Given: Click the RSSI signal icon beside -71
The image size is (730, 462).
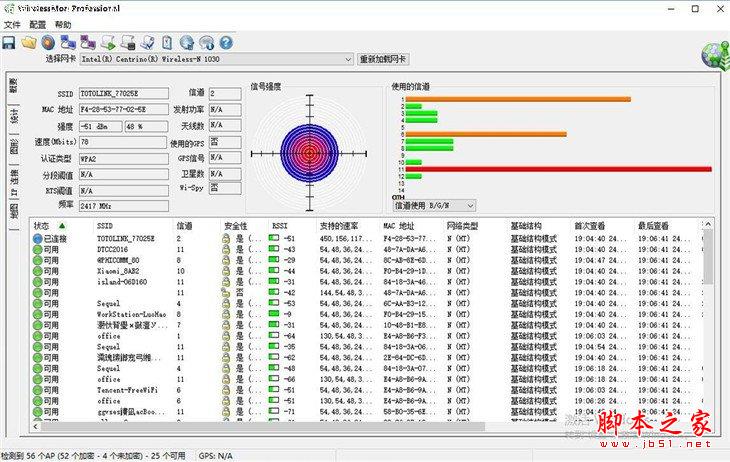Looking at the screenshot, I should point(274,411).
